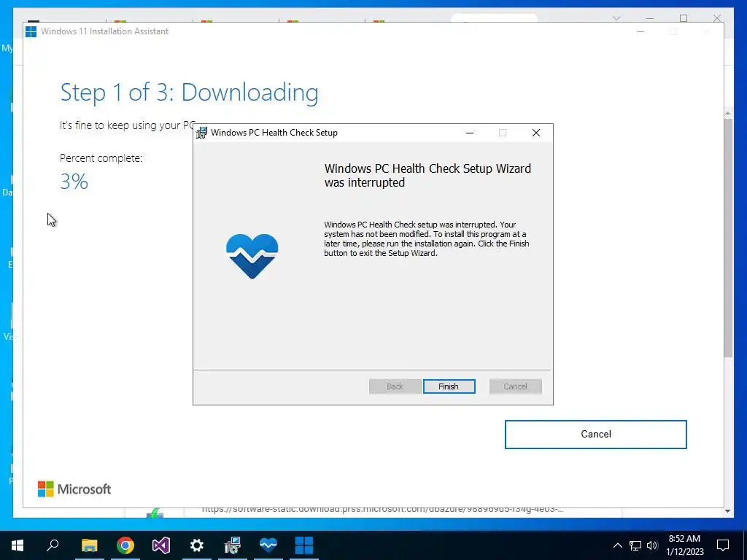The height and width of the screenshot is (560, 747).
Task: Open volume control tray icon
Action: click(x=652, y=545)
